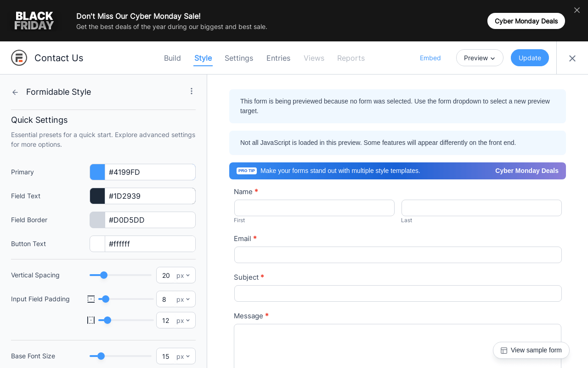The width and height of the screenshot is (588, 368).
Task: Open the Primary color swatch
Action: pos(97,172)
